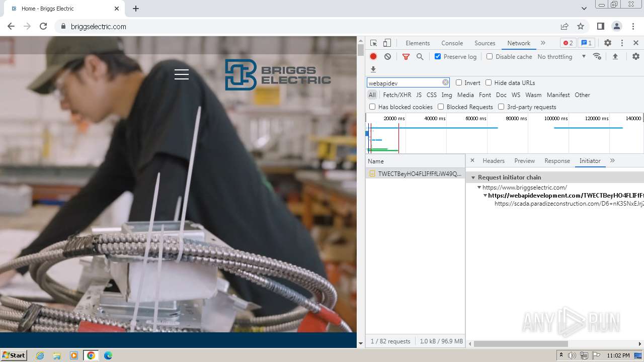Bookmark this page with the star
Viewport: 644px width, 362px height.
click(x=581, y=26)
